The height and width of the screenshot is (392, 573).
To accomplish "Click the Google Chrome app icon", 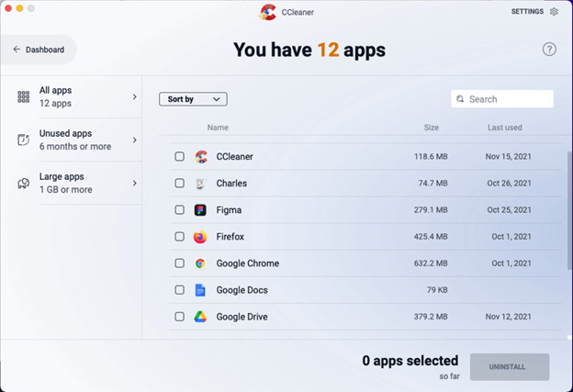I will (x=200, y=263).
